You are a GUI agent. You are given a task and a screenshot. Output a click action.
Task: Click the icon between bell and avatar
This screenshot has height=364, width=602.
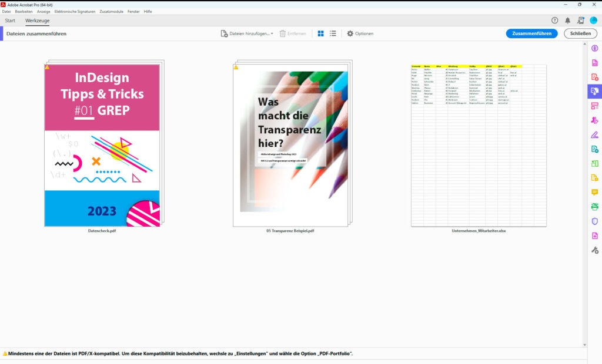pyautogui.click(x=580, y=21)
